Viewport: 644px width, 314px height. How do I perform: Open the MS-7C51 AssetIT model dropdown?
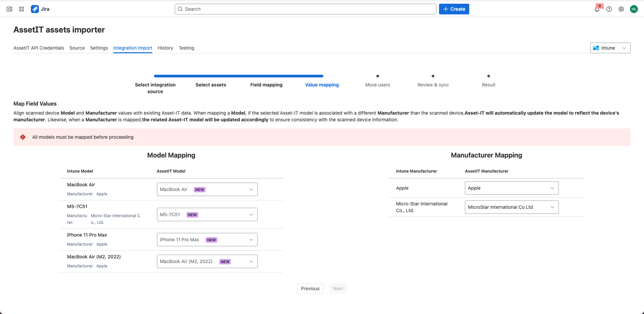coord(207,214)
